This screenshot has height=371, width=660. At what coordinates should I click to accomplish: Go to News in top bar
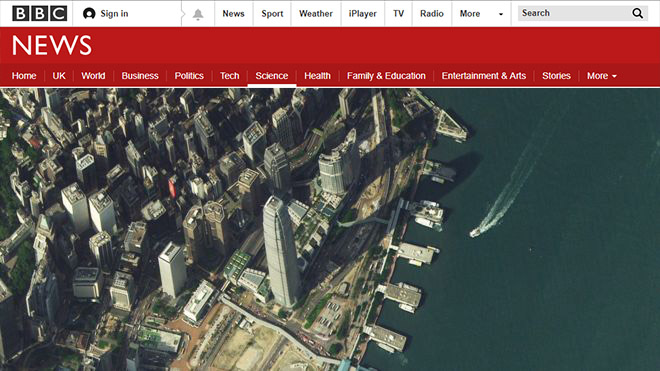pyautogui.click(x=233, y=13)
